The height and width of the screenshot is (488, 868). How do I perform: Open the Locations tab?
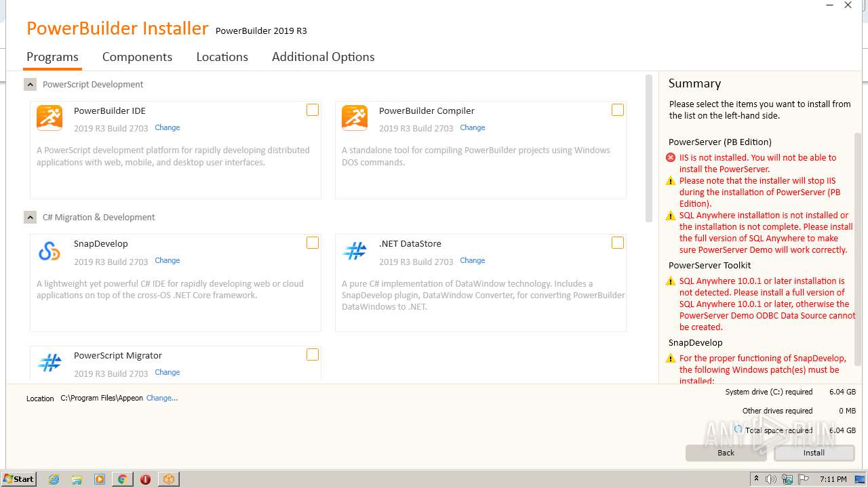tap(222, 58)
